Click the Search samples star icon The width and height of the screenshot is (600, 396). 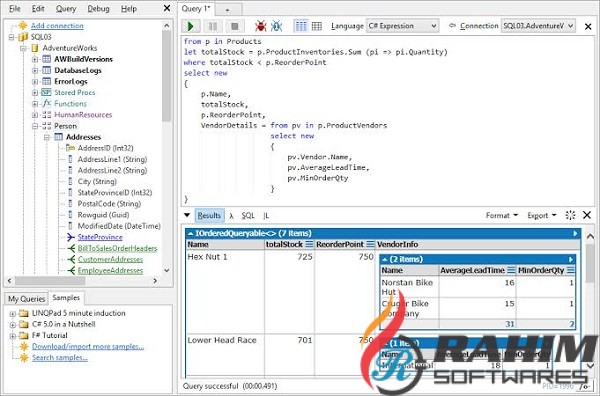[24, 358]
